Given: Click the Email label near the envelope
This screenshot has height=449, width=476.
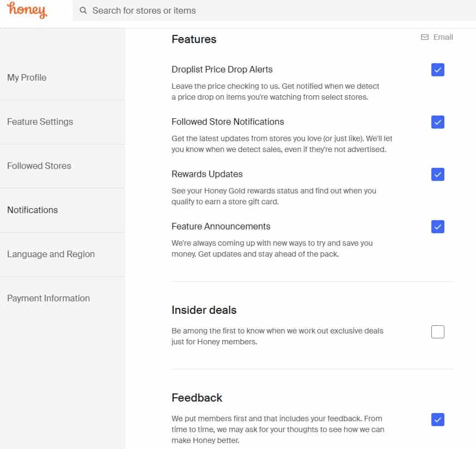Looking at the screenshot, I should [443, 37].
